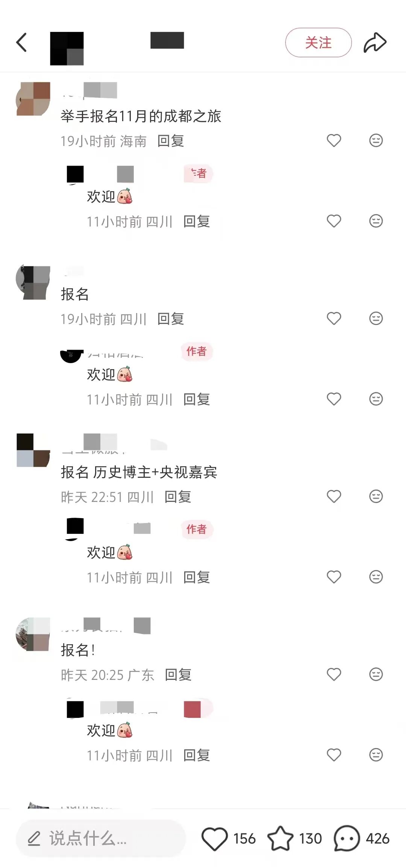Open emoji reaction for the 报名! comment from 广东
Screen dimensions: 406x868
pos(376,675)
